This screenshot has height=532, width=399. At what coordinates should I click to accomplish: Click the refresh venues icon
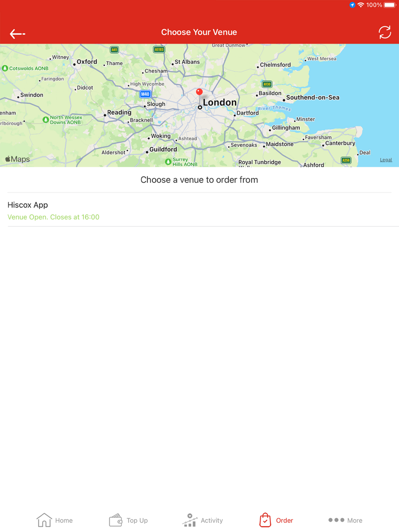tap(385, 32)
